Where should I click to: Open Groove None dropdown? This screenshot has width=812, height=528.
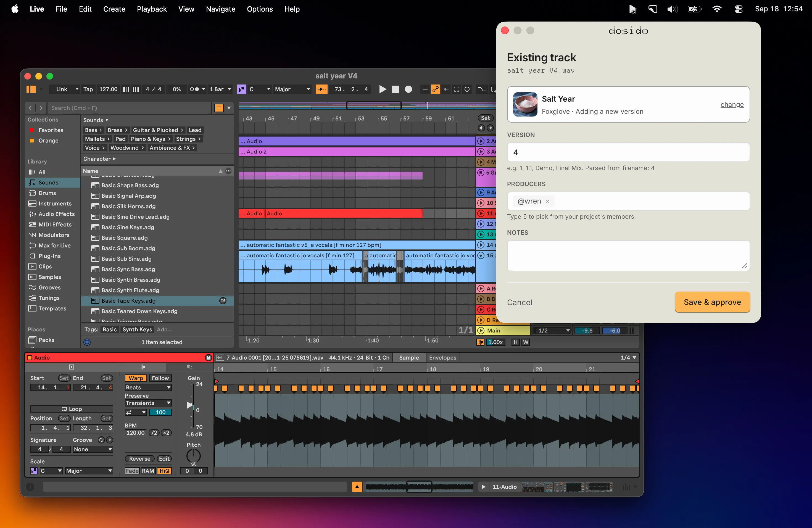[93, 450]
